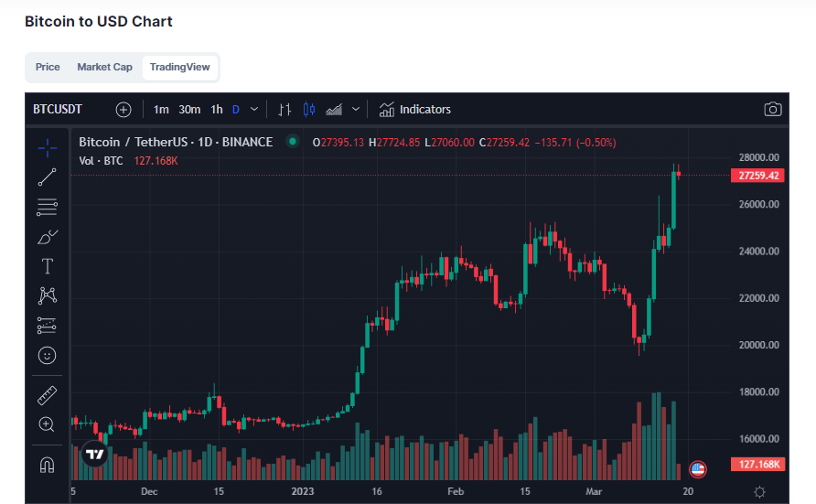
Task: Click the Feb label on time axis
Action: (x=456, y=491)
